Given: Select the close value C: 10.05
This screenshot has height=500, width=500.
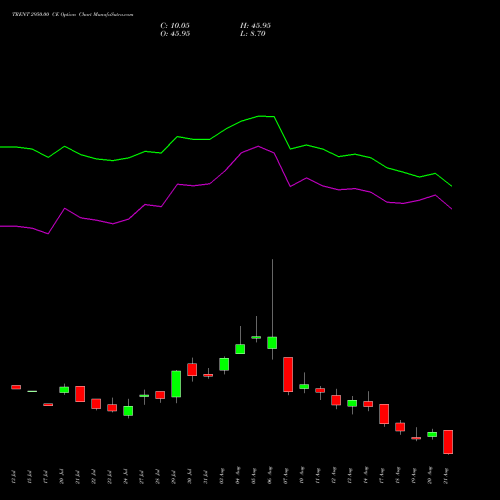Looking at the screenshot, I should coord(175,26).
